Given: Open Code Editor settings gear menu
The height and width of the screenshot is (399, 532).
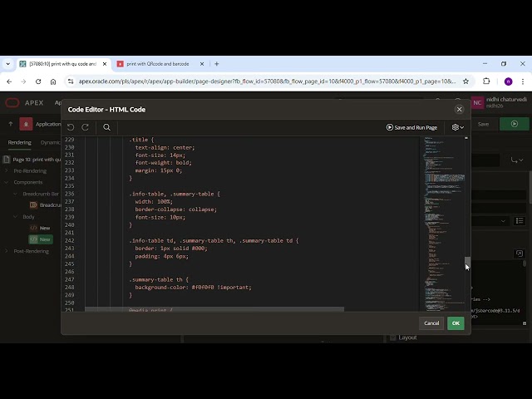Looking at the screenshot, I should (x=457, y=127).
